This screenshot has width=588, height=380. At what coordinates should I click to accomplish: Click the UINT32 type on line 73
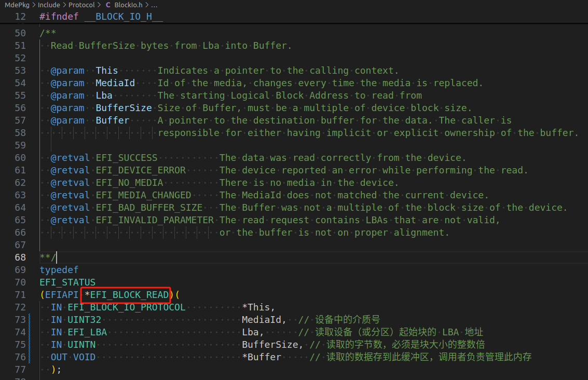coord(85,320)
